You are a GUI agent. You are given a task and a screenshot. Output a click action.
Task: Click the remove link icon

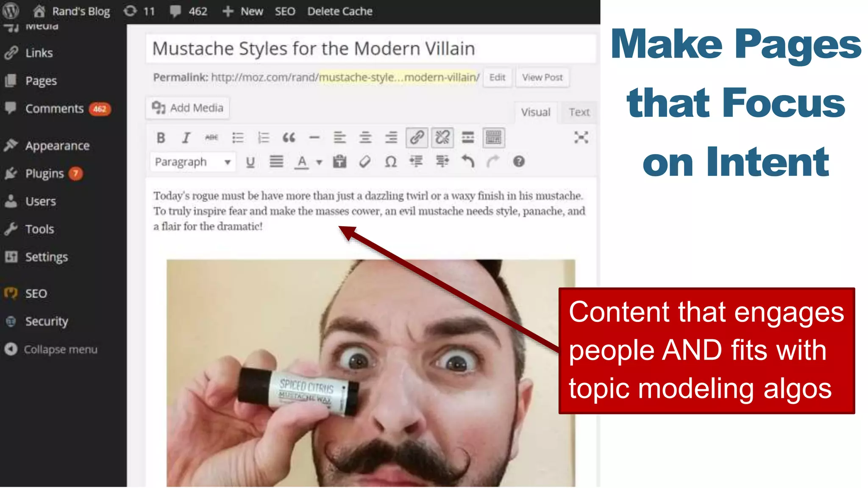[442, 138]
